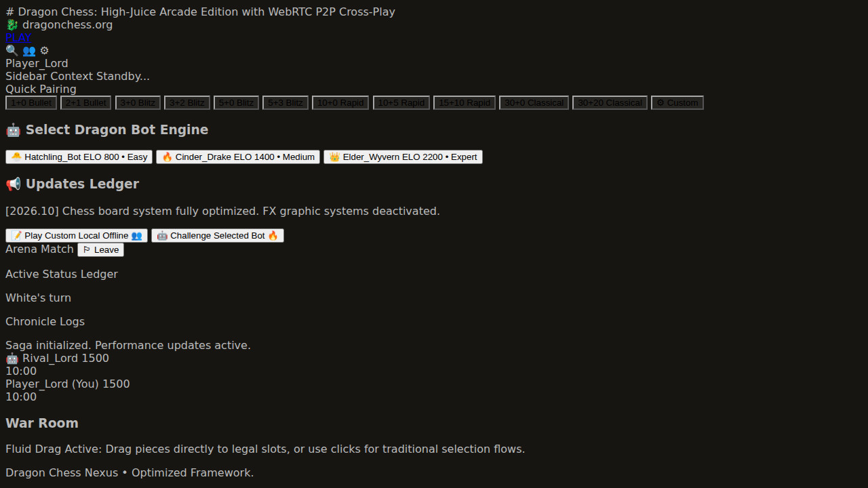Click the Updates Ledger heading

click(x=72, y=184)
